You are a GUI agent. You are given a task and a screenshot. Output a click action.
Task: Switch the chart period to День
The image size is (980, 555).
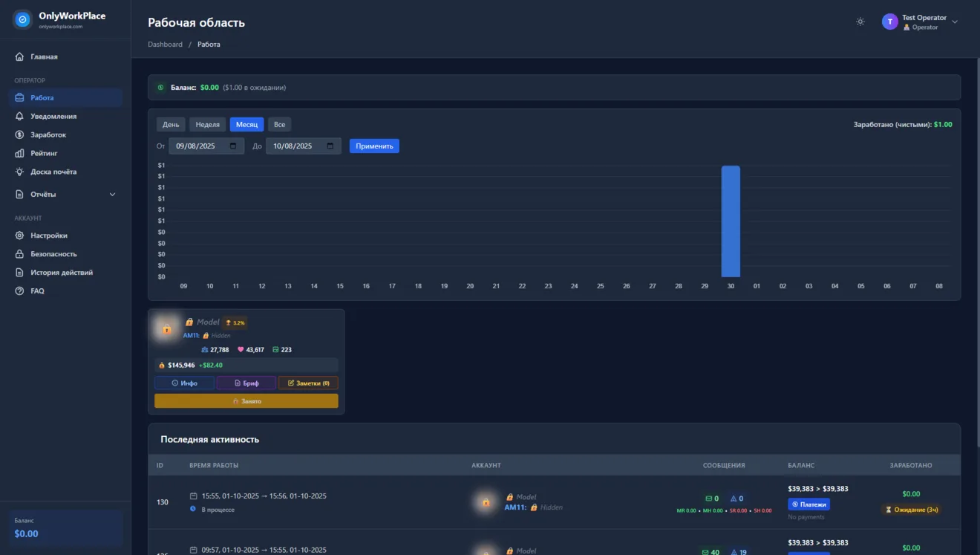click(171, 125)
